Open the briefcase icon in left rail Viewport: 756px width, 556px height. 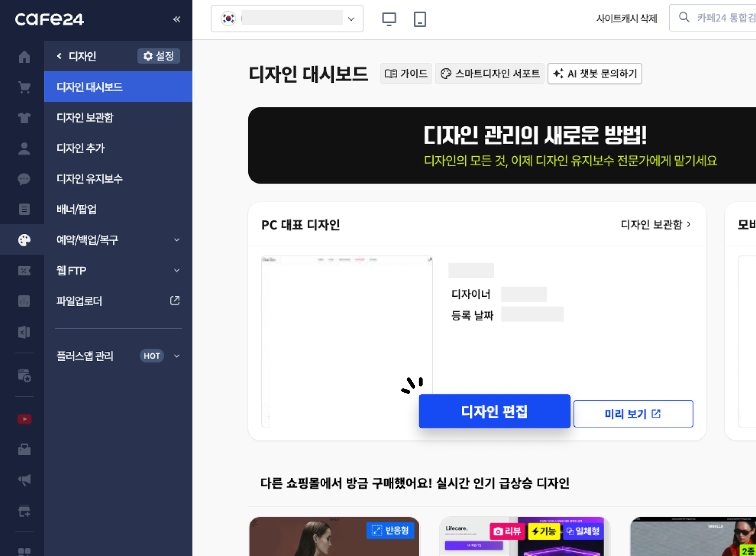pyautogui.click(x=24, y=449)
